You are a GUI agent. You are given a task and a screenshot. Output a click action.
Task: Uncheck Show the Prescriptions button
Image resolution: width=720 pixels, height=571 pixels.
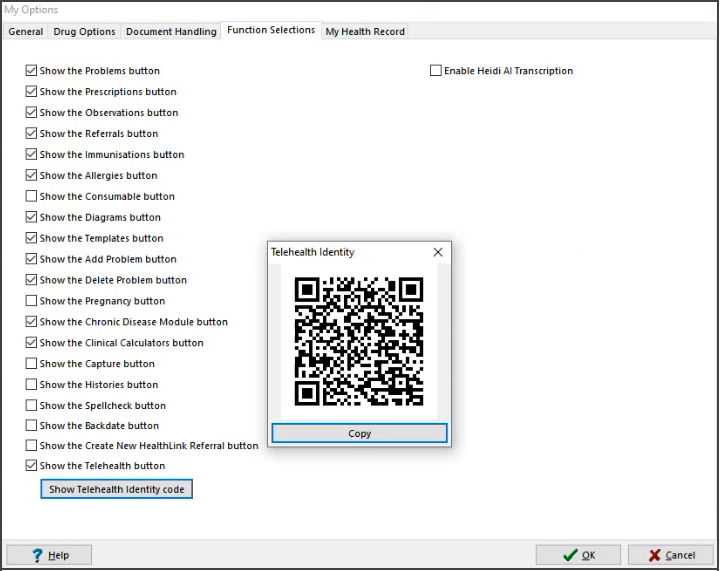(x=31, y=91)
